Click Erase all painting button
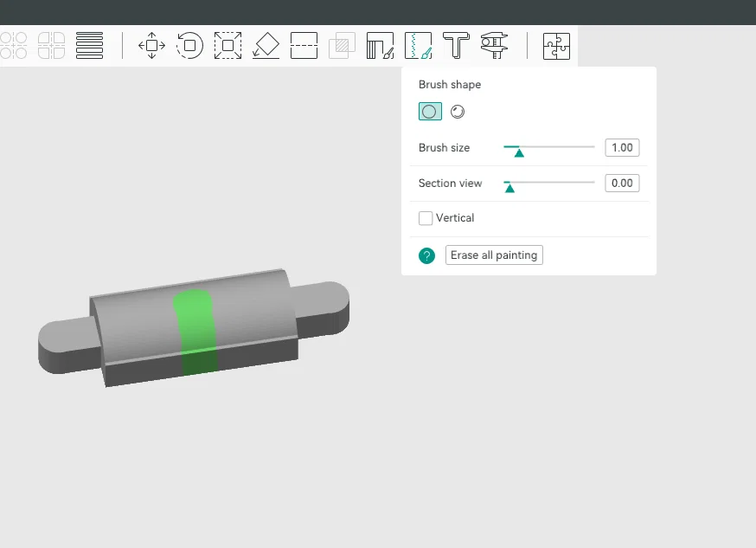The height and width of the screenshot is (548, 756). pos(494,255)
